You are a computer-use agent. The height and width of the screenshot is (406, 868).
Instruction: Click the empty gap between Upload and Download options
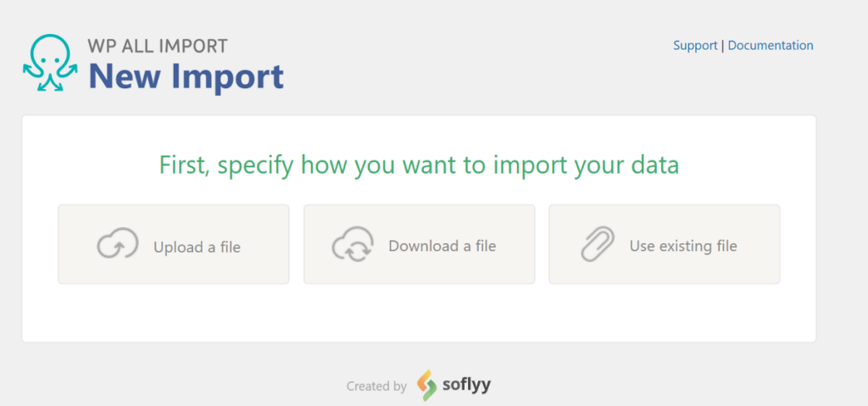297,244
